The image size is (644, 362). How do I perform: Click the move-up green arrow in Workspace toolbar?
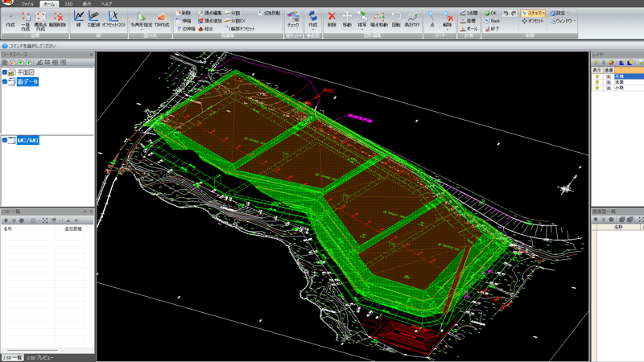pos(21,63)
